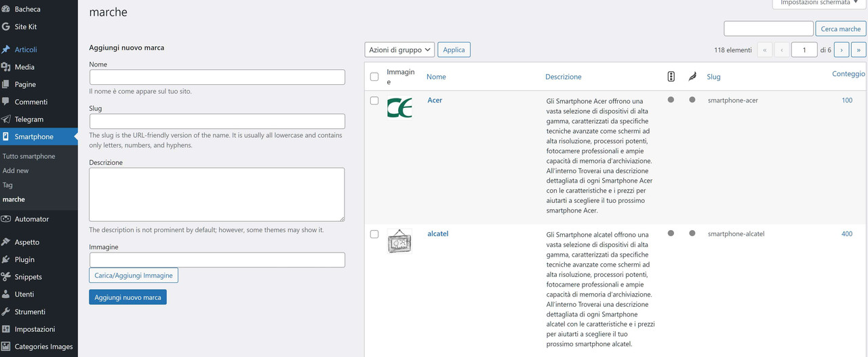Tick the select-all checkbox in table header

tap(374, 77)
